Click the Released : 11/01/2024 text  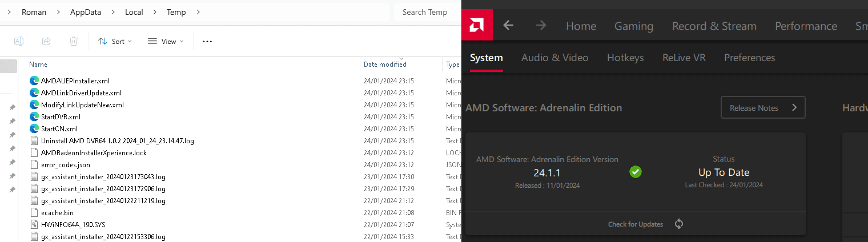point(547,185)
